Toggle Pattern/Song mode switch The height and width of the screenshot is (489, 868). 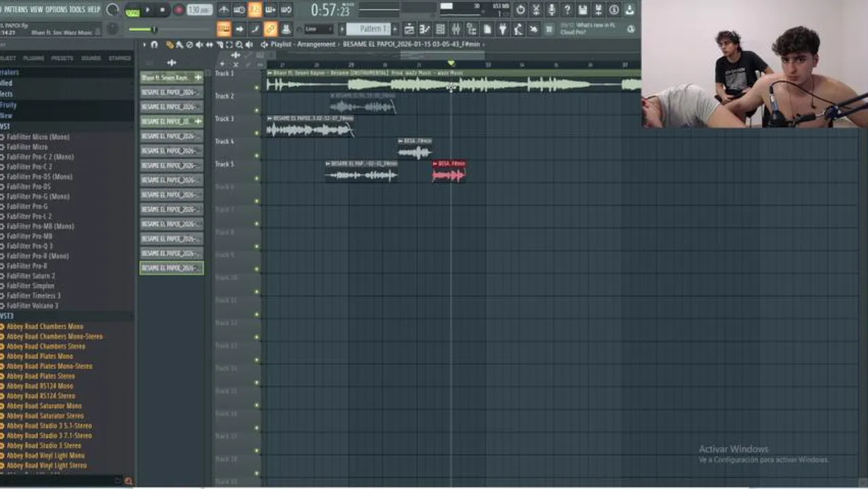pos(132,12)
